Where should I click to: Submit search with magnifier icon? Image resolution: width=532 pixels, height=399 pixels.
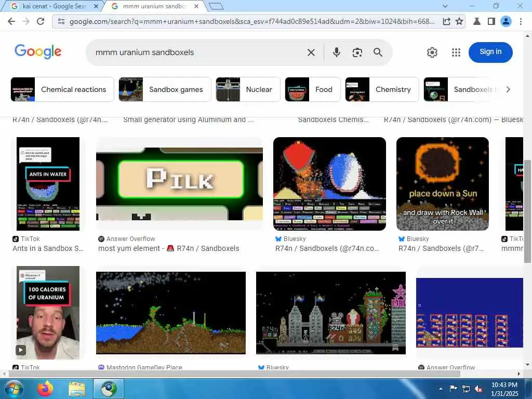378,52
